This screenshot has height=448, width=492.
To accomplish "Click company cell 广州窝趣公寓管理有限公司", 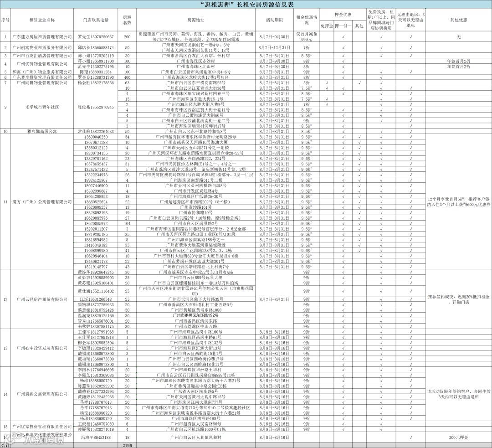I will (x=42, y=394).
